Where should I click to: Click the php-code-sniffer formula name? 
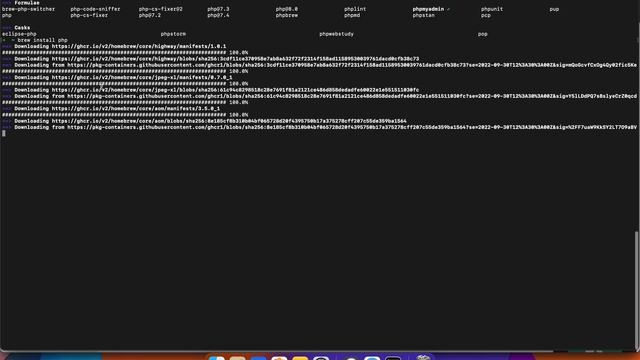click(x=95, y=9)
